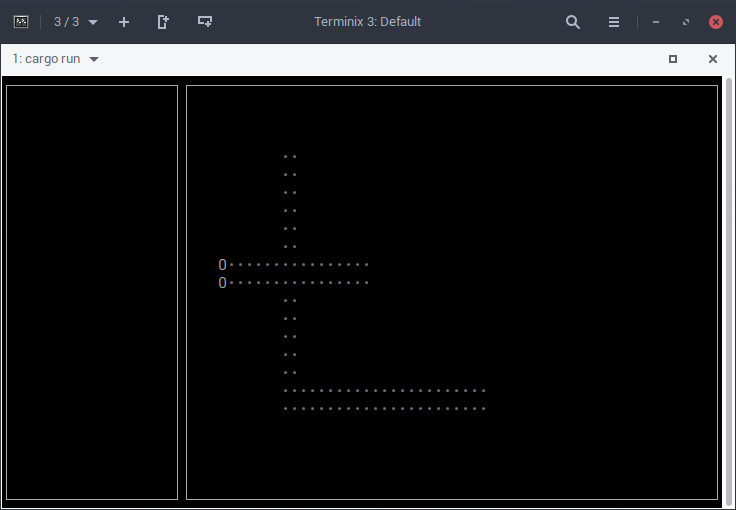Add a terminal down below
736x510 pixels.
205,22
